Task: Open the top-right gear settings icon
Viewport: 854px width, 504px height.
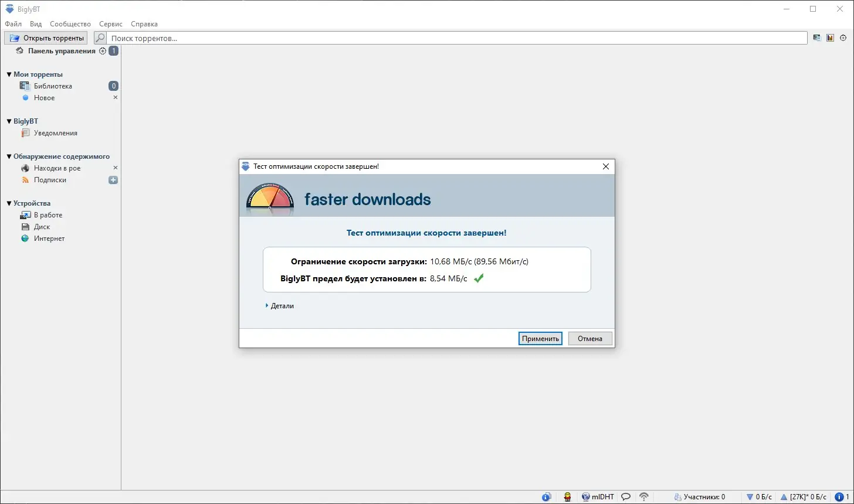Action: click(843, 38)
